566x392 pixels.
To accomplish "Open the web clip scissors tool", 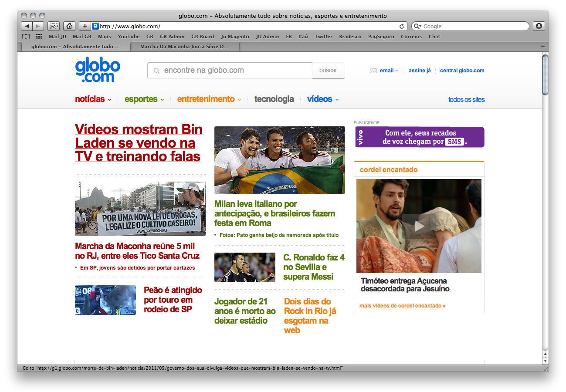I will pyautogui.click(x=54, y=26).
